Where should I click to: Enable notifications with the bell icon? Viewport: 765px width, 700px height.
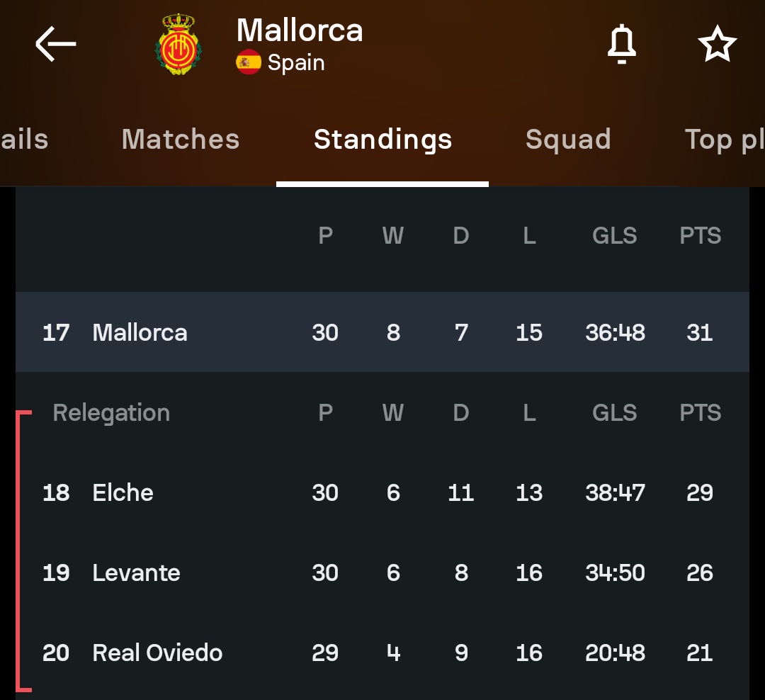pos(622,45)
